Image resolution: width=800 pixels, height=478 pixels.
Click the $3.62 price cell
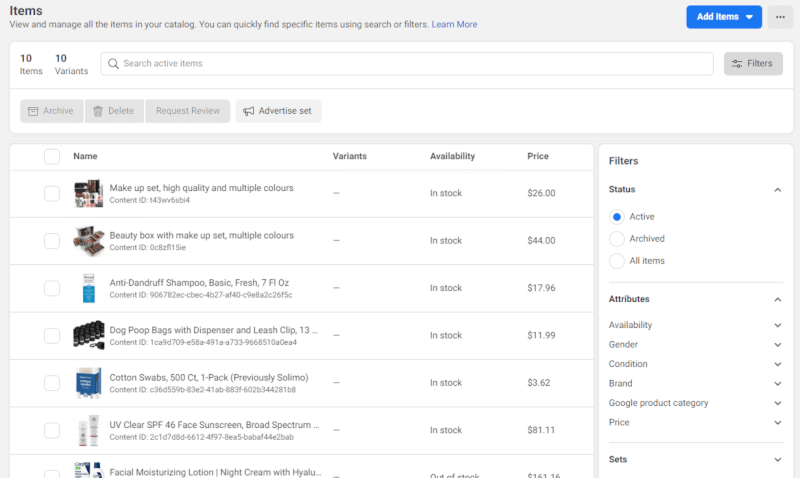point(539,383)
